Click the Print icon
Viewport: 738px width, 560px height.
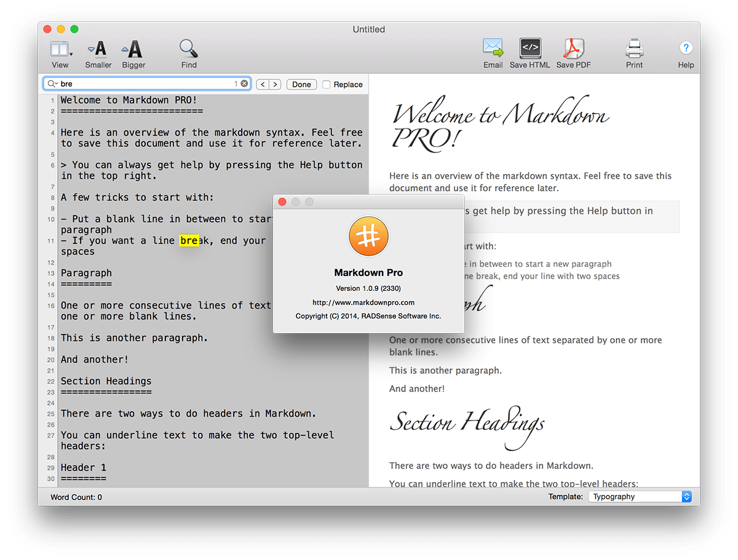click(634, 49)
